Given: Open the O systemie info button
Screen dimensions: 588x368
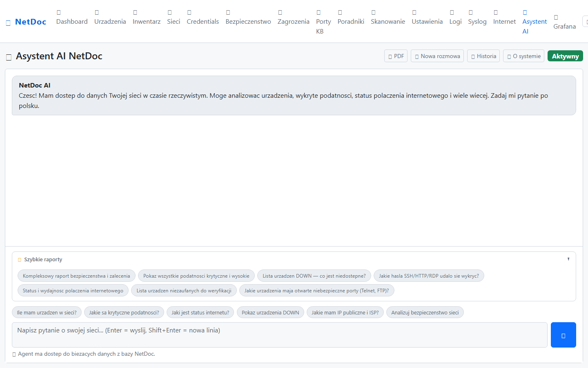Looking at the screenshot, I should pyautogui.click(x=523, y=56).
